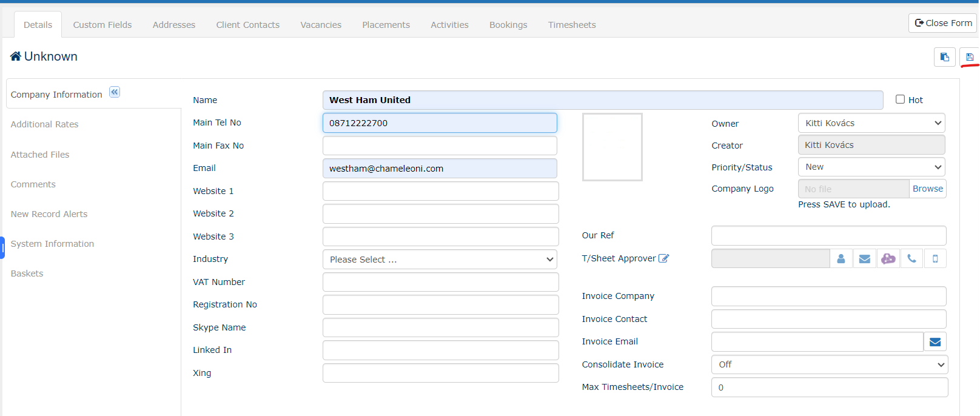Click the save record icon
The image size is (980, 416).
coord(969,57)
